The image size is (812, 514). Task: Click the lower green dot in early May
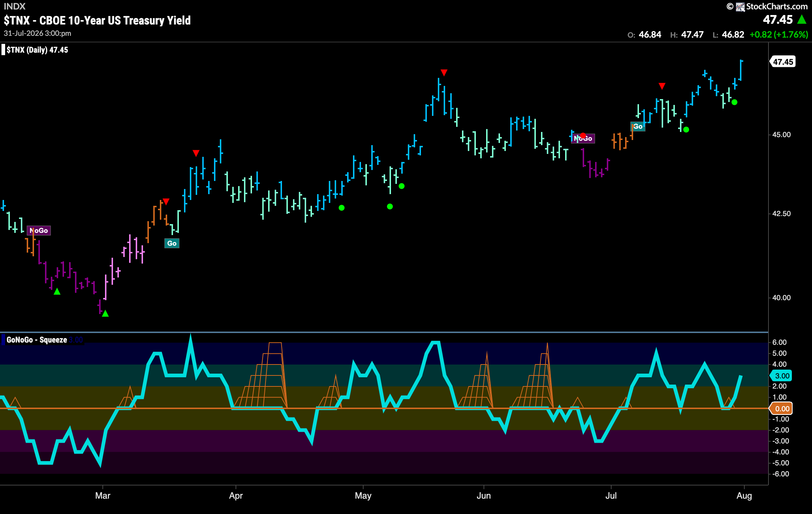390,207
